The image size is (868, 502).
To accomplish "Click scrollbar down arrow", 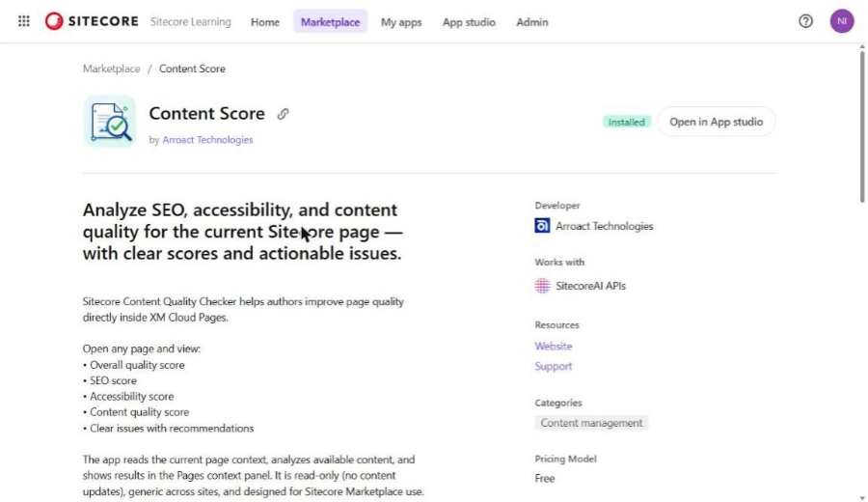I will coord(862,497).
